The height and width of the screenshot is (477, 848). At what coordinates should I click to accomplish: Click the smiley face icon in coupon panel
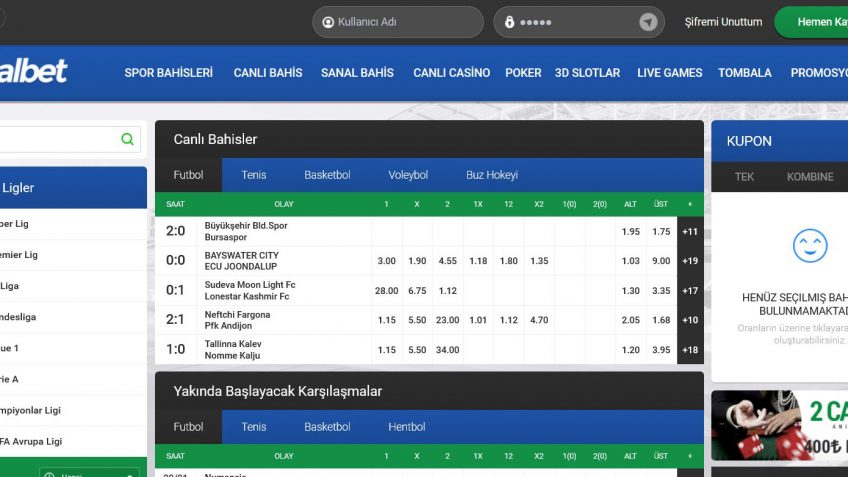pos(809,246)
